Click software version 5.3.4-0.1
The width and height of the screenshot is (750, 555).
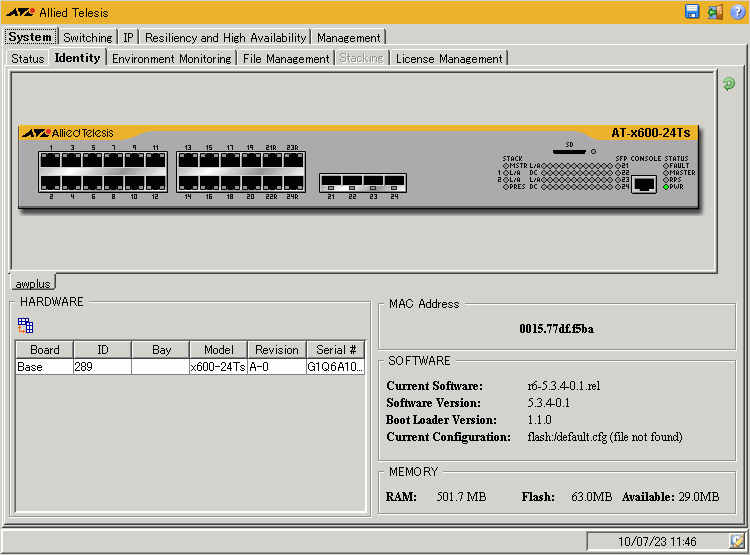tap(549, 403)
